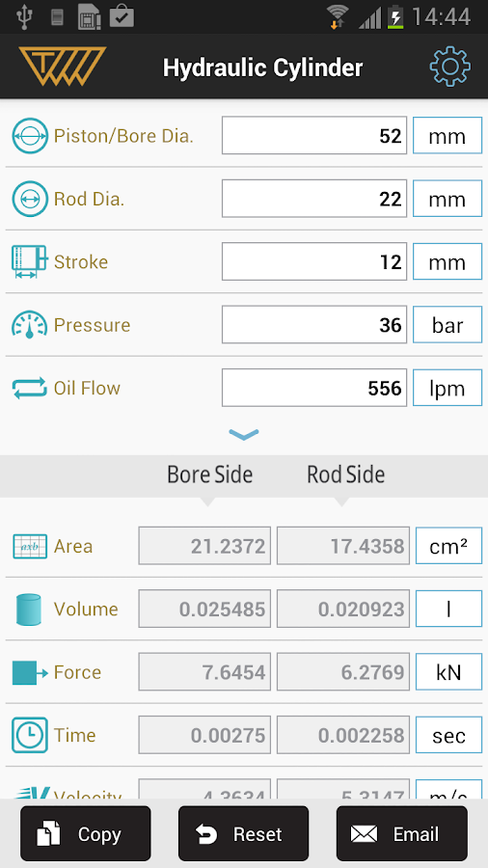Tap Bore Side time value 0.00275
This screenshot has width=488, height=868.
(x=204, y=735)
